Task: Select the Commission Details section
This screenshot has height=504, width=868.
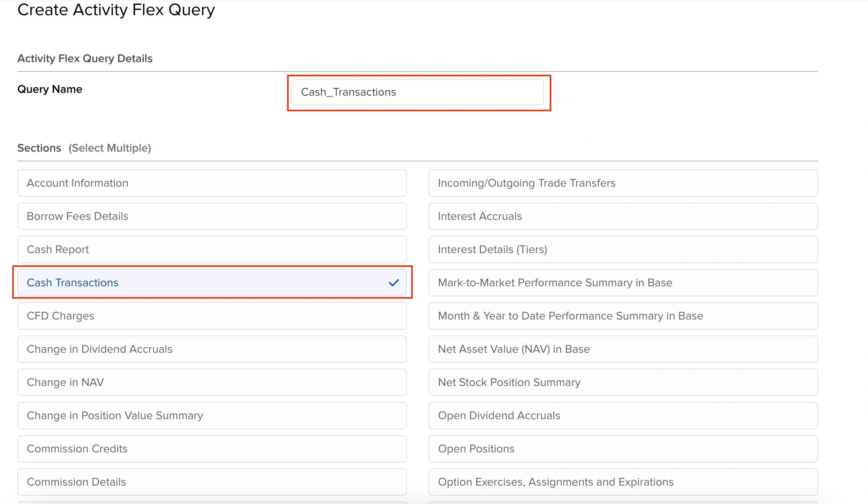Action: tap(212, 482)
